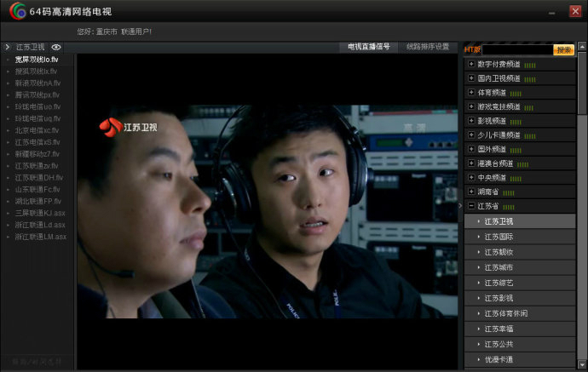
Task: Select the 江苏体育休闲 channel
Action: coord(520,313)
